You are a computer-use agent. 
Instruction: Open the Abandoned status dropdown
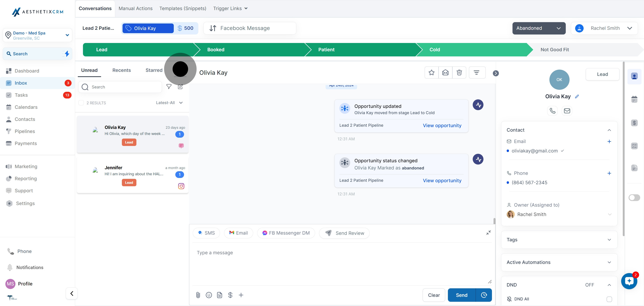pyautogui.click(x=539, y=28)
